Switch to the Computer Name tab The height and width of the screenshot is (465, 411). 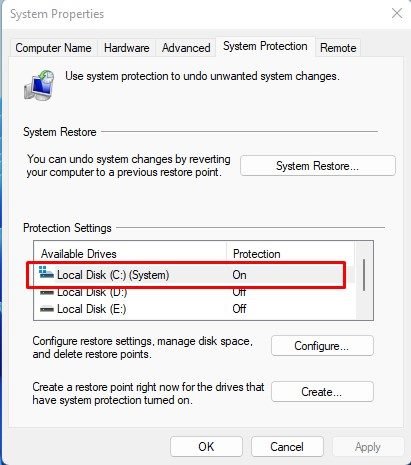(x=53, y=48)
